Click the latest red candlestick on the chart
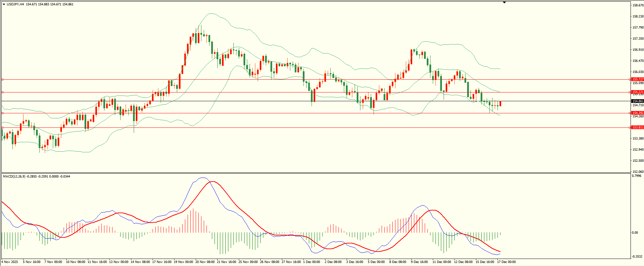Screen dimensions: 644x266 pos(500,104)
